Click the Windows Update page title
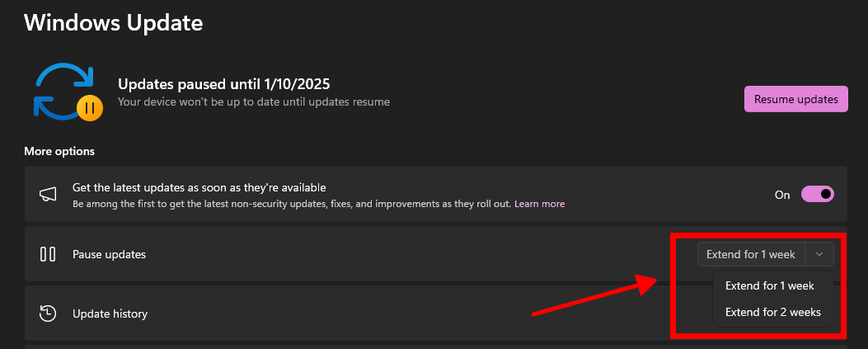The width and height of the screenshot is (868, 349). (x=113, y=22)
